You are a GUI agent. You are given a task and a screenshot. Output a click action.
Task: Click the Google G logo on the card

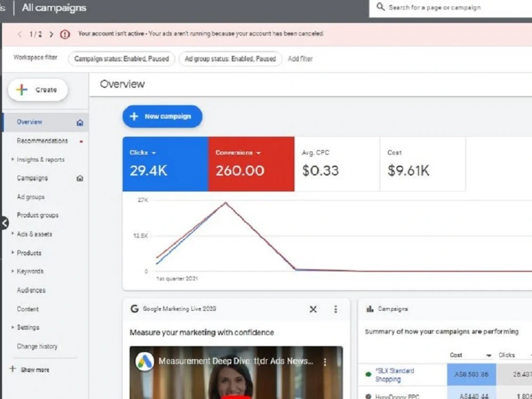[x=135, y=309]
